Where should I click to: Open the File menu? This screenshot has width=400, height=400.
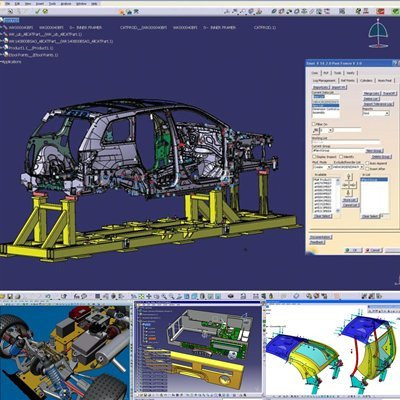(x=8, y=4)
